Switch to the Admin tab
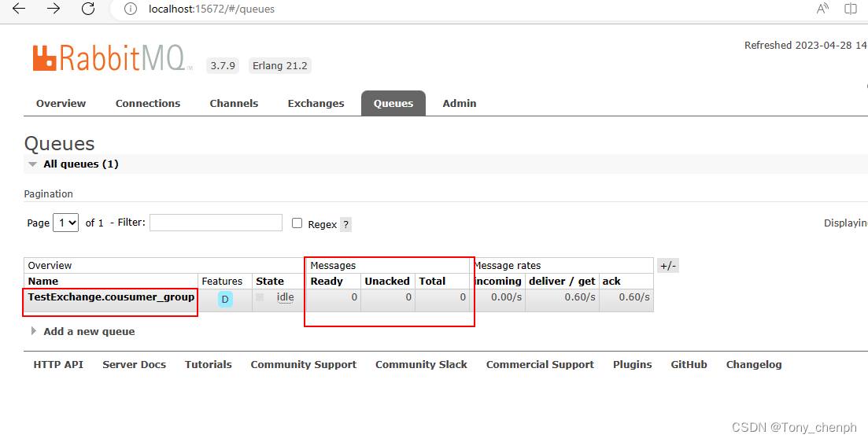Screen dimensions: 868x442 click(x=460, y=104)
